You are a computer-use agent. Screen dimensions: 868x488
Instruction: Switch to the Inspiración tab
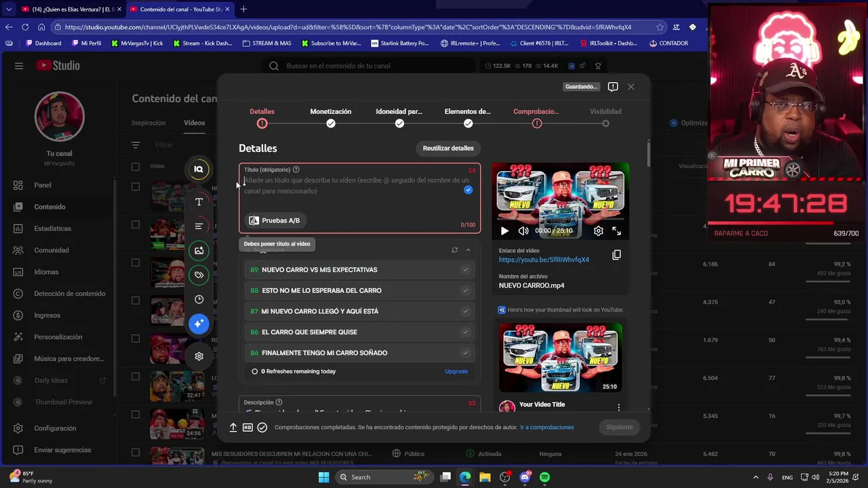149,123
